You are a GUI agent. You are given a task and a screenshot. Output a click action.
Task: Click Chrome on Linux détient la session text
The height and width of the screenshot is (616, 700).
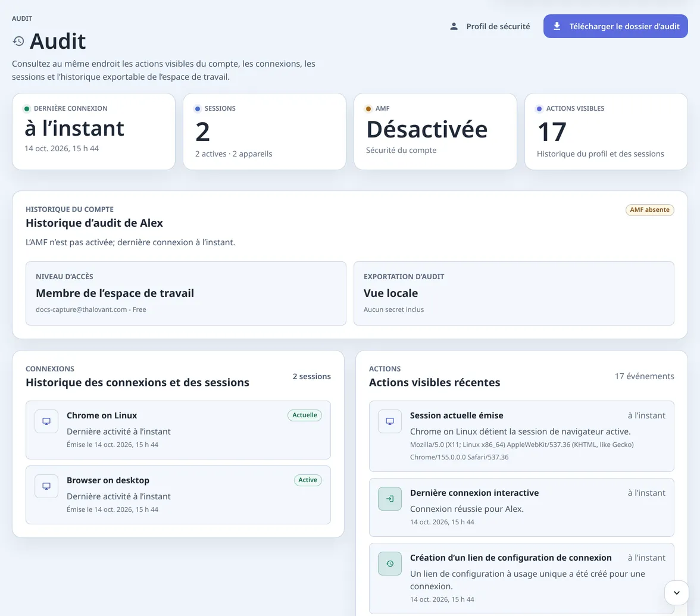coord(520,431)
